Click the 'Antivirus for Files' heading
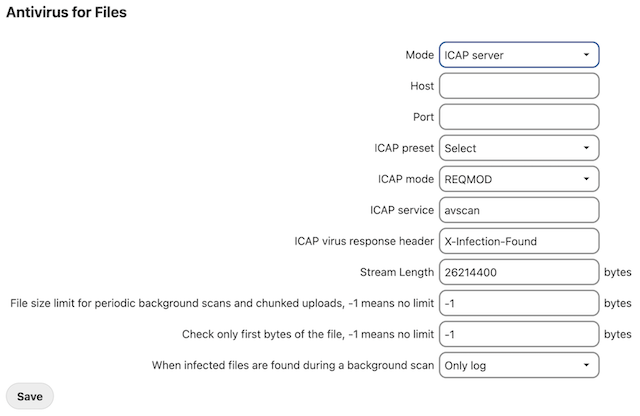Screen dimensions: 640x416 click(x=66, y=13)
